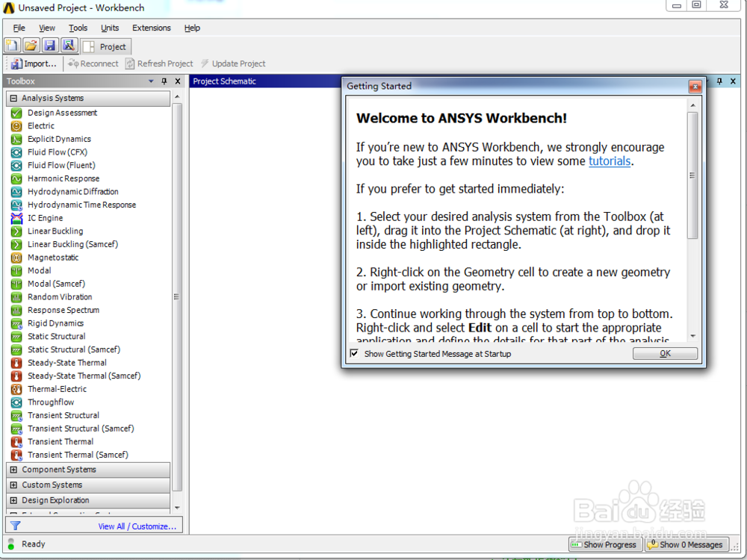
Task: Click the Rigid Dynamics icon
Action: coord(16,324)
